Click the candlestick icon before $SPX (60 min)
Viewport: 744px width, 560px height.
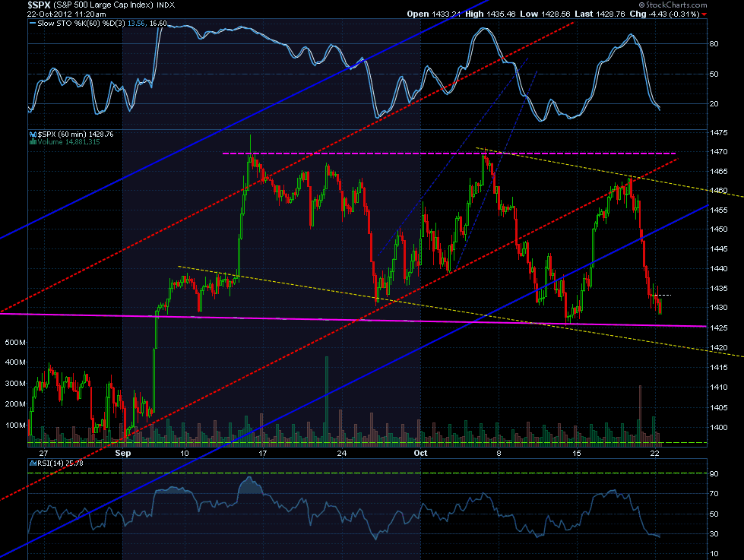33,134
